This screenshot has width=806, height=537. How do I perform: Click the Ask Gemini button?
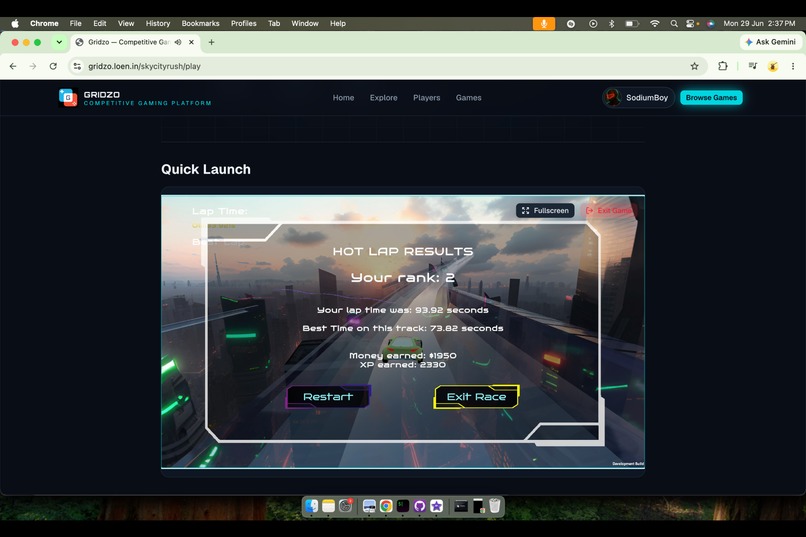(770, 42)
